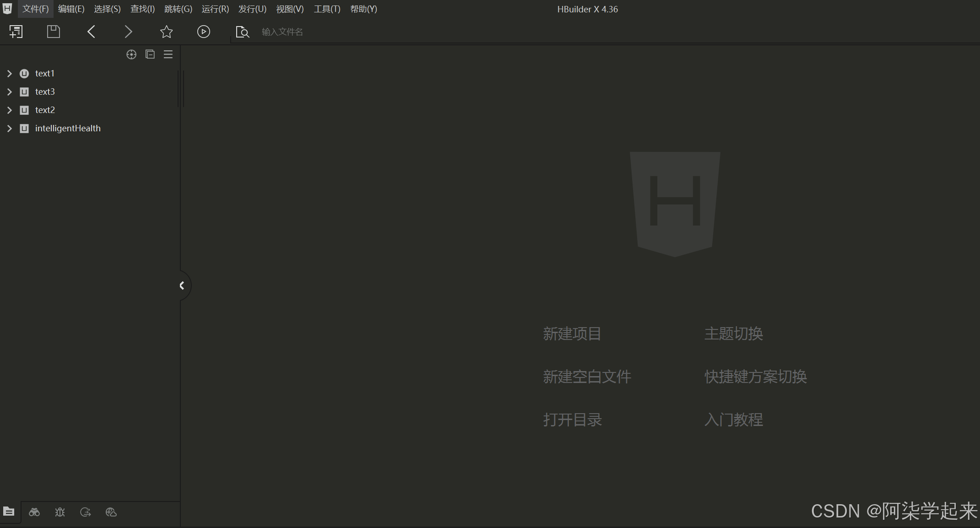Click the 入门教程 link
Viewport: 980px width, 528px height.
click(734, 420)
